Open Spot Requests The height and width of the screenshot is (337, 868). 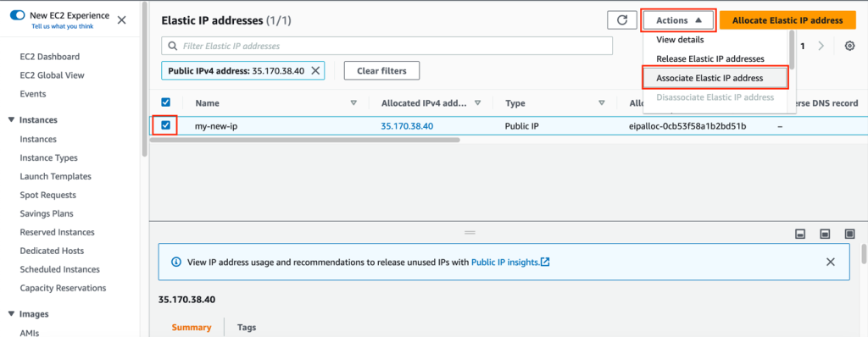(47, 195)
